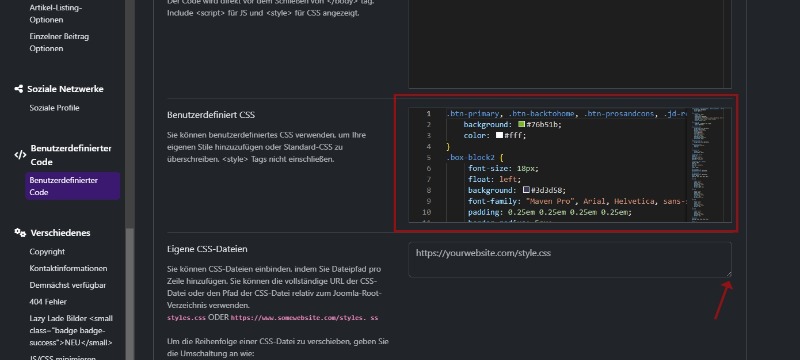Open Kontaktinformationen settings
The image size is (800, 360).
click(x=68, y=268)
